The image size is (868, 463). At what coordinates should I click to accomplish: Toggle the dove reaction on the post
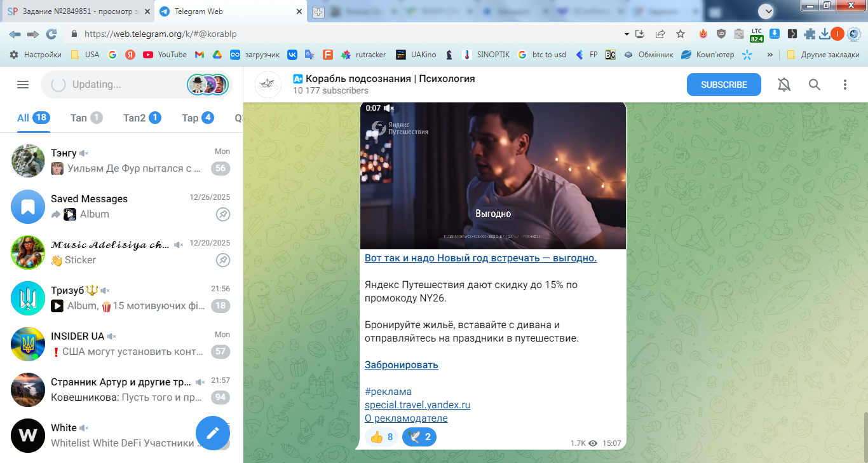click(x=419, y=437)
